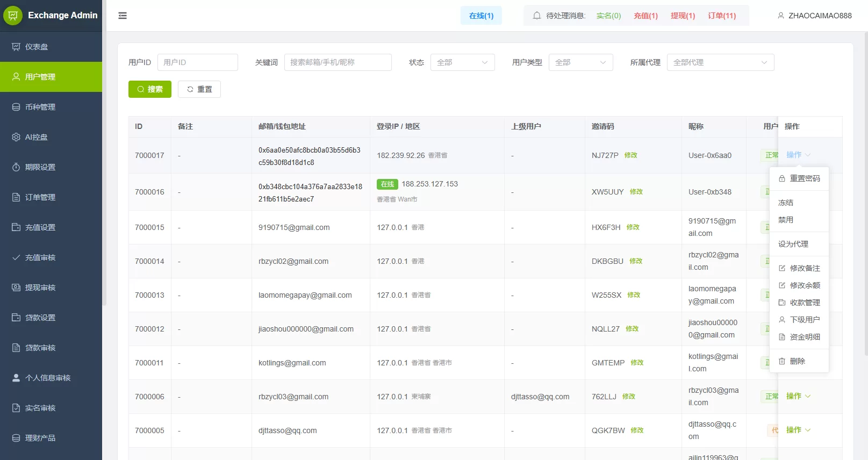
Task: Go to 期限设置 in sidebar
Action: (40, 167)
